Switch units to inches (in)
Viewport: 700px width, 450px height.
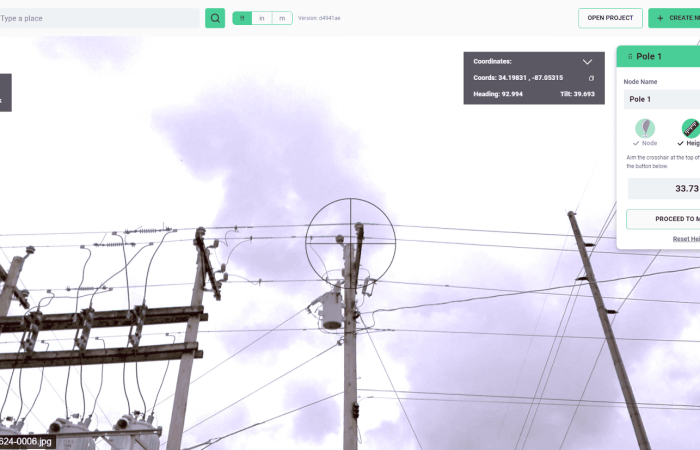point(262,18)
